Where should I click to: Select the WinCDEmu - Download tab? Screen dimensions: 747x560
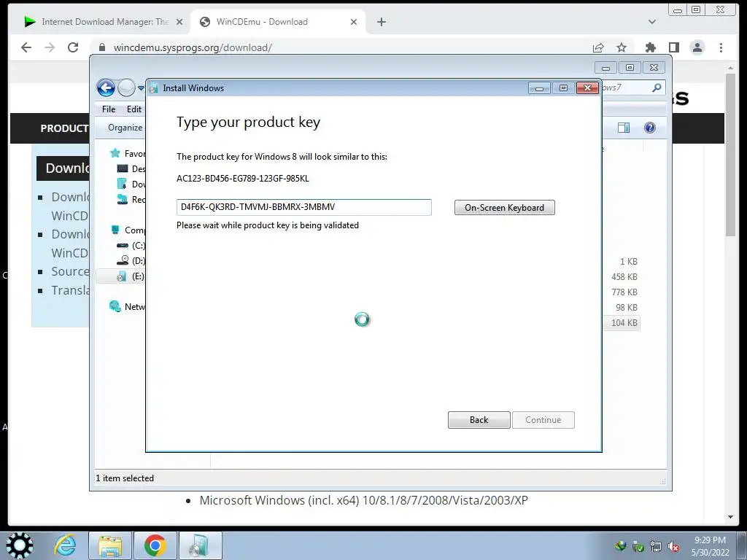point(262,22)
